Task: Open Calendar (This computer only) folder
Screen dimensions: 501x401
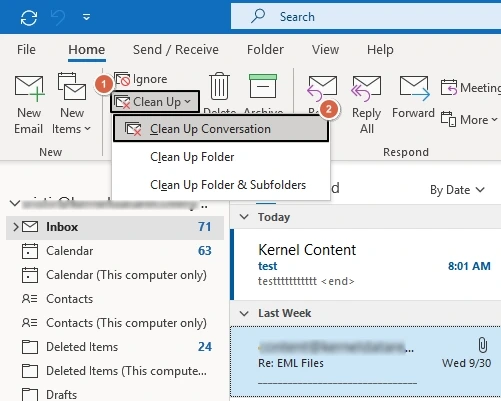Action: [115, 275]
